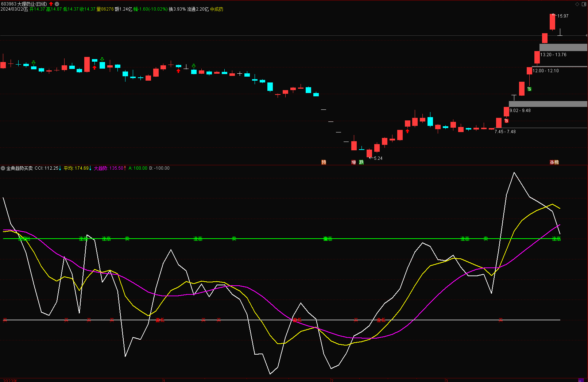Open the dropdown next to 大理药业 stock title
Viewport: 588px width, 382px height.
(x=57, y=4)
